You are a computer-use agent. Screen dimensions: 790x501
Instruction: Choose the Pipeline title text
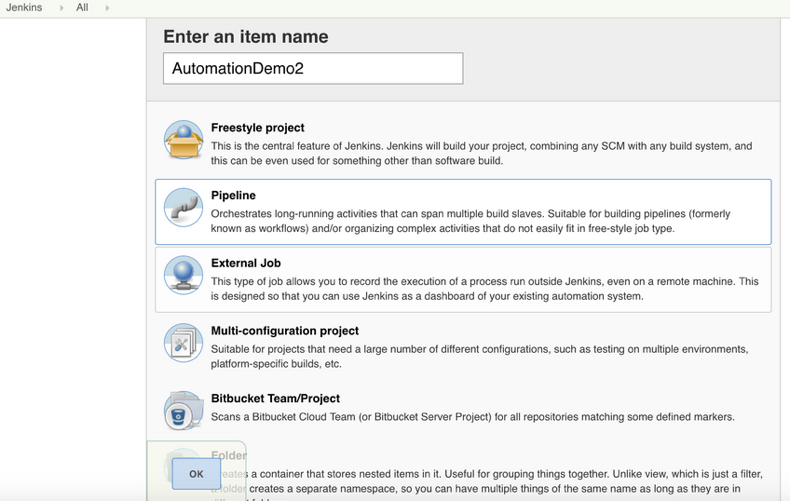(233, 195)
